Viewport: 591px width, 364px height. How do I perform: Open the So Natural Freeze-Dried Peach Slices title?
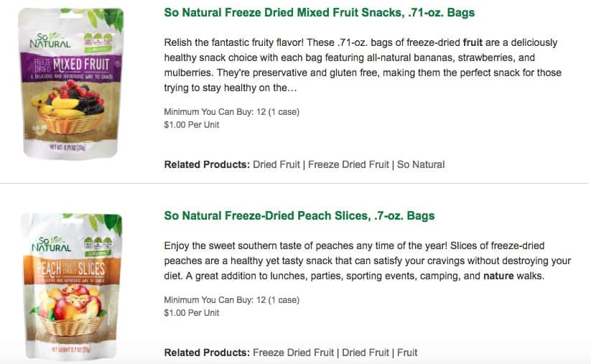[299, 215]
